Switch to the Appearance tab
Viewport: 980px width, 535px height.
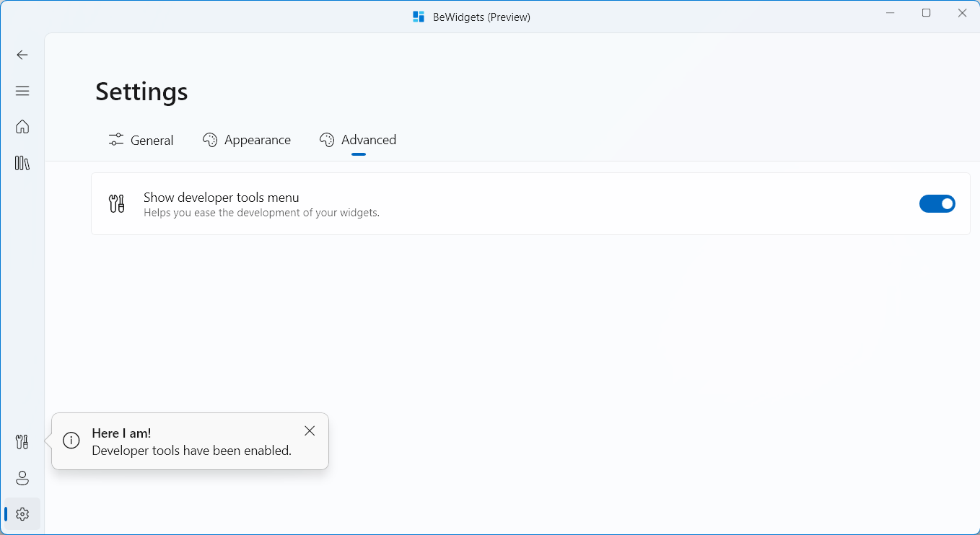(247, 140)
